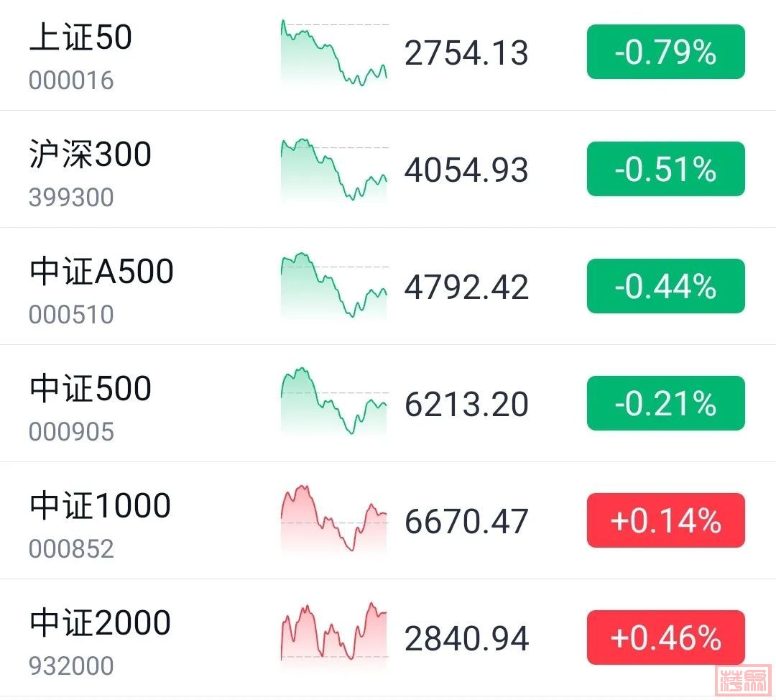Open the 沪深300 sparkline chart
The height and width of the screenshot is (700, 776).
click(334, 170)
